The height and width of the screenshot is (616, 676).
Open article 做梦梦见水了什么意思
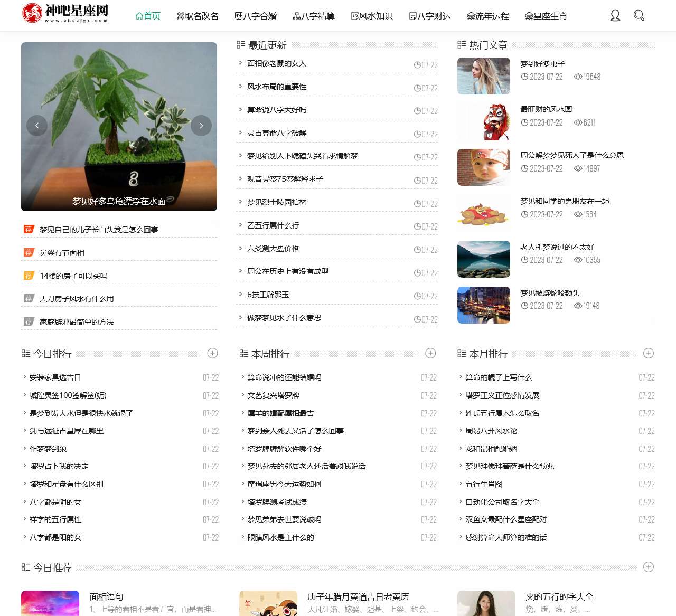[284, 318]
